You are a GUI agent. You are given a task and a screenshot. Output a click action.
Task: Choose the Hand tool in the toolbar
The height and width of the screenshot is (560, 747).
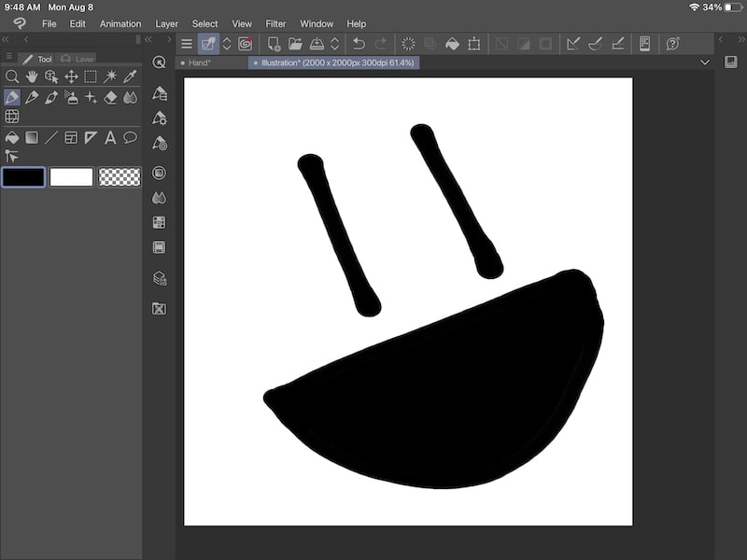click(x=32, y=77)
